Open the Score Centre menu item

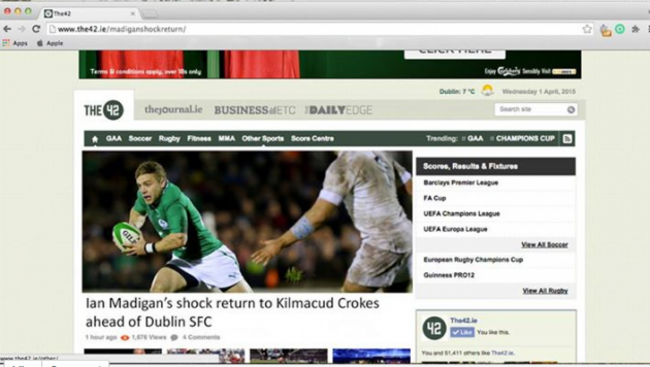pos(312,139)
